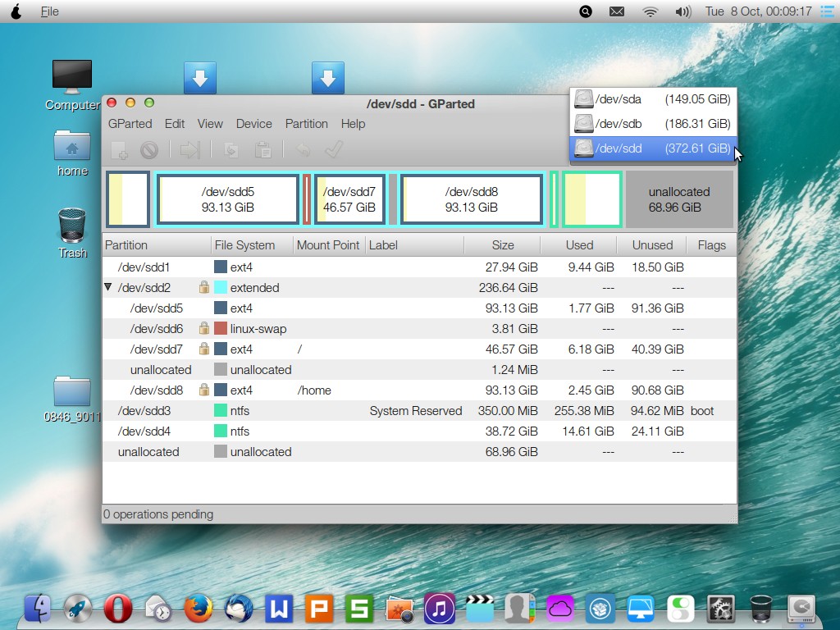Viewport: 840px width, 630px height.
Task: Click the green ntfs swatch on /dev/sdd4 row
Action: pos(220,431)
